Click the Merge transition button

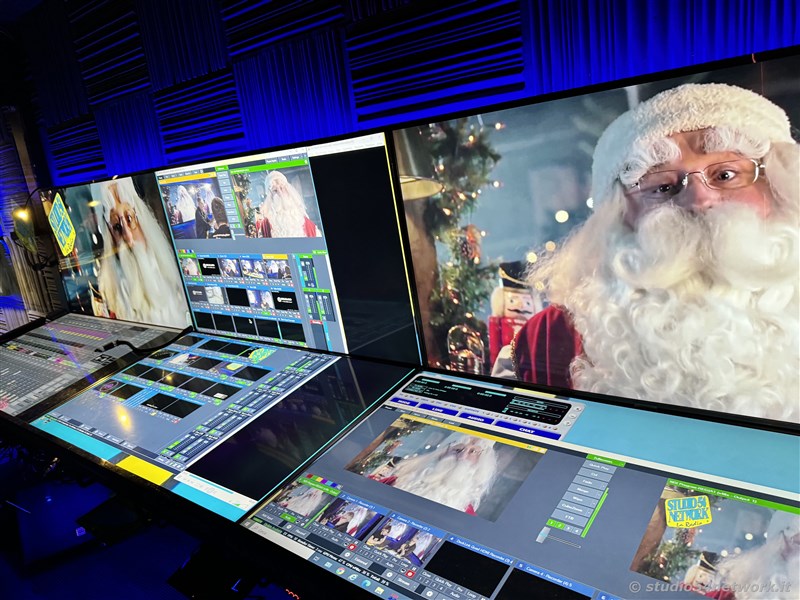583,490
